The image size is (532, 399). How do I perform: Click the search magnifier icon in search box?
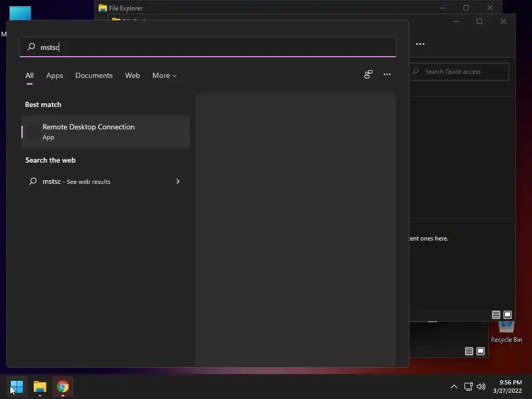click(31, 46)
